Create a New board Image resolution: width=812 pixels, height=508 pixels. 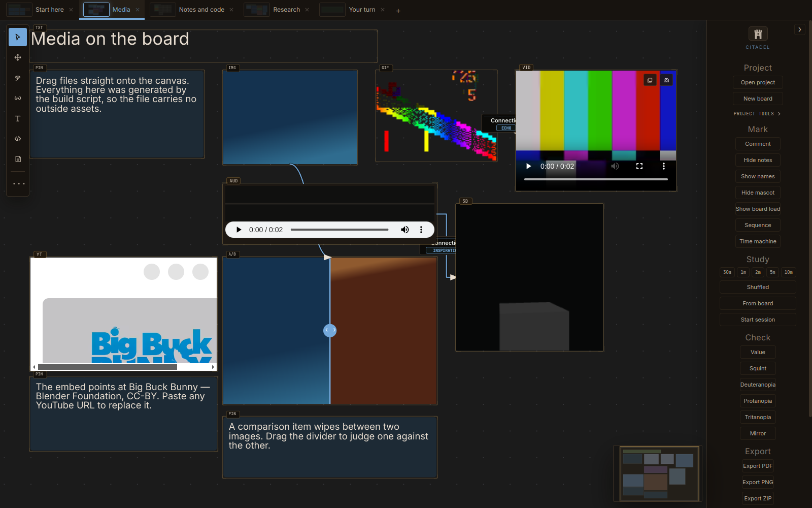pyautogui.click(x=758, y=99)
